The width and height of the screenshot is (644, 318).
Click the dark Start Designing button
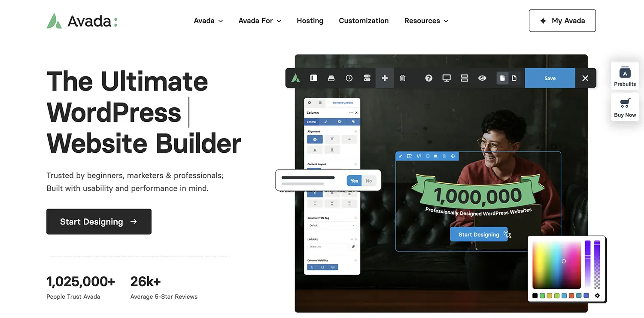pyautogui.click(x=99, y=221)
